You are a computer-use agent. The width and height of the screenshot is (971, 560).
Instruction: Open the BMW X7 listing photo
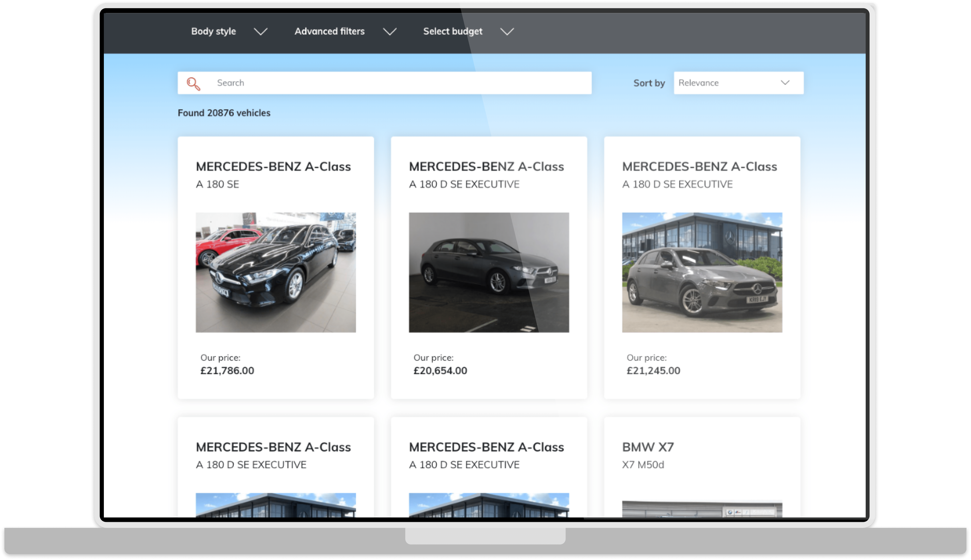pyautogui.click(x=702, y=509)
